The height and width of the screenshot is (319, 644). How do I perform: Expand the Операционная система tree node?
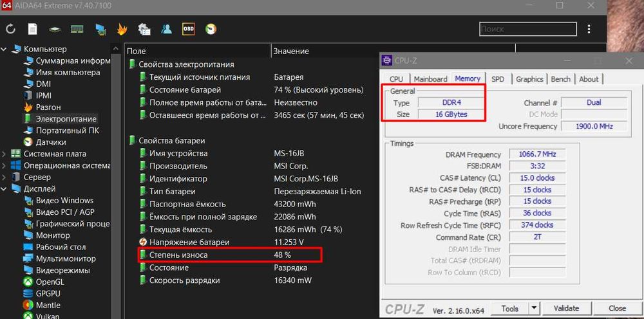click(x=4, y=166)
